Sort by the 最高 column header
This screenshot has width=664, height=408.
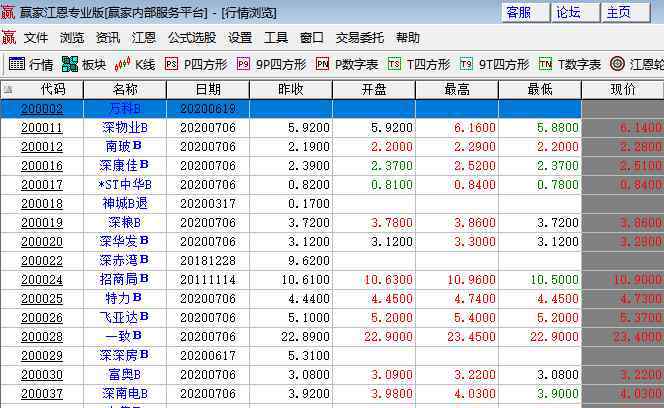coord(457,89)
